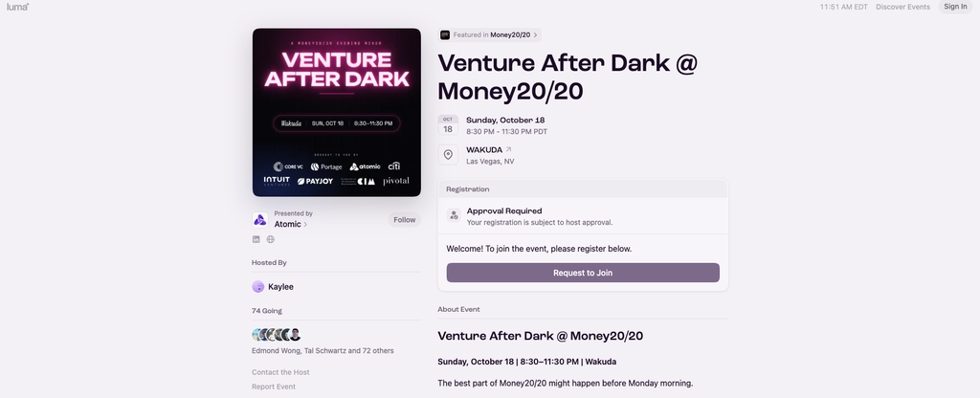Viewport: 980px width, 398px height.
Task: Open Discover Events
Action: point(902,7)
